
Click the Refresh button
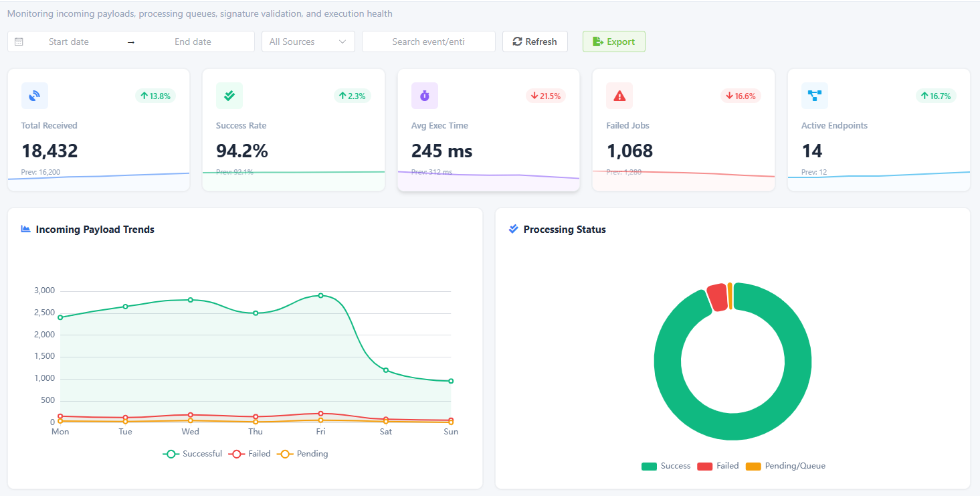pyautogui.click(x=534, y=42)
